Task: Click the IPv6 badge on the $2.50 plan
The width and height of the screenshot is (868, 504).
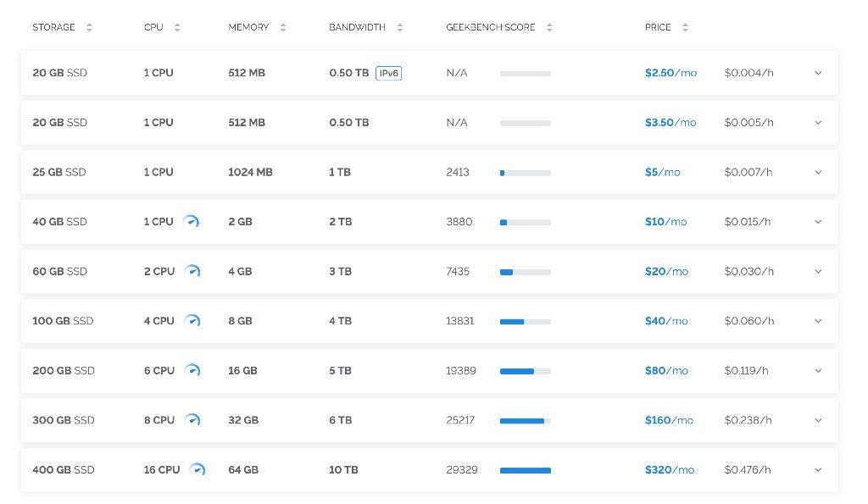Action: click(388, 73)
